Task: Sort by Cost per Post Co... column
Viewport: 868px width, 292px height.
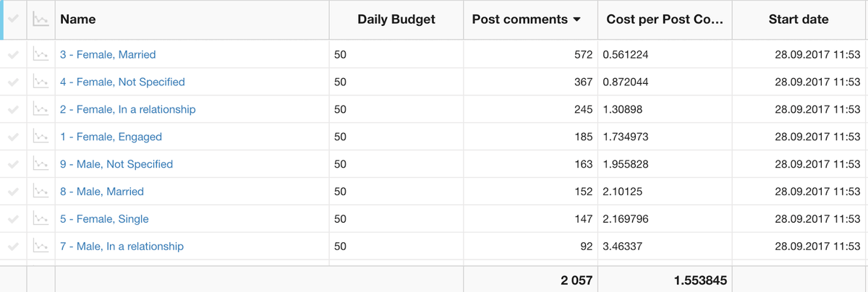Action: pos(664,20)
